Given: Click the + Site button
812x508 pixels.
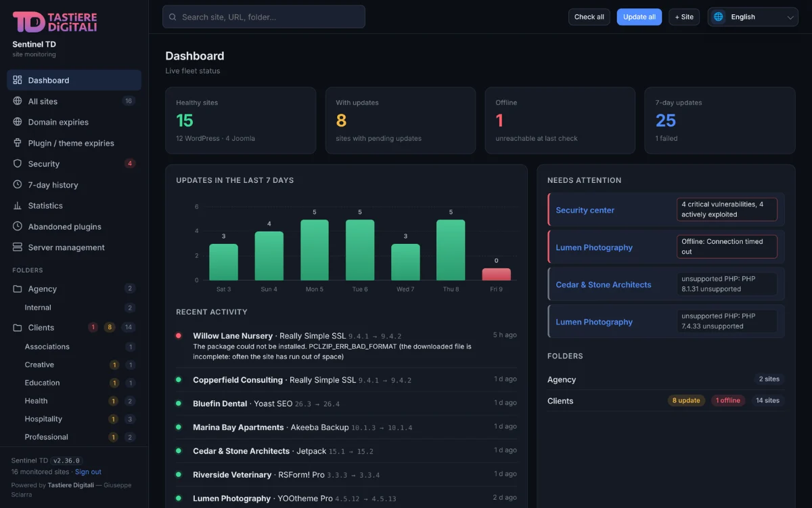Looking at the screenshot, I should point(684,17).
